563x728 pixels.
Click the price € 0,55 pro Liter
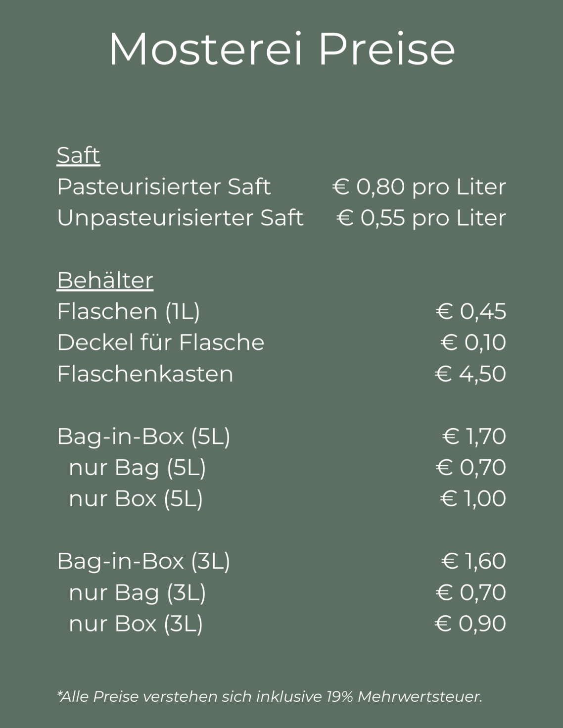point(421,218)
